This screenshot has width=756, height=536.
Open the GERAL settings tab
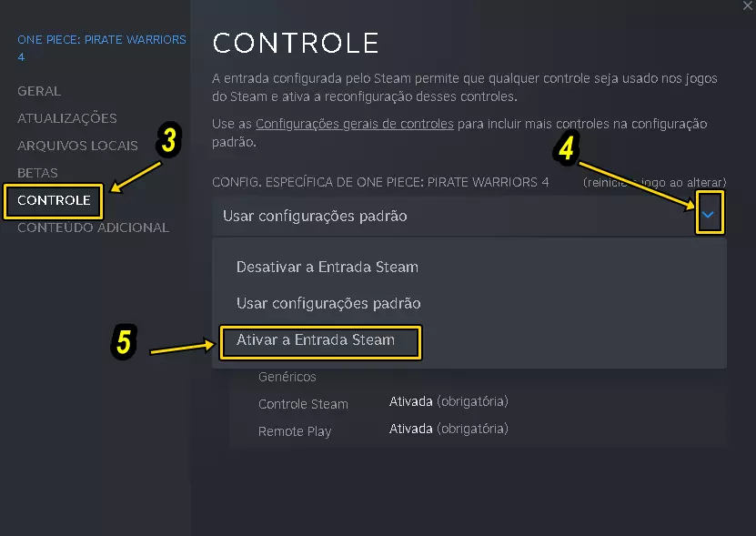click(x=39, y=91)
